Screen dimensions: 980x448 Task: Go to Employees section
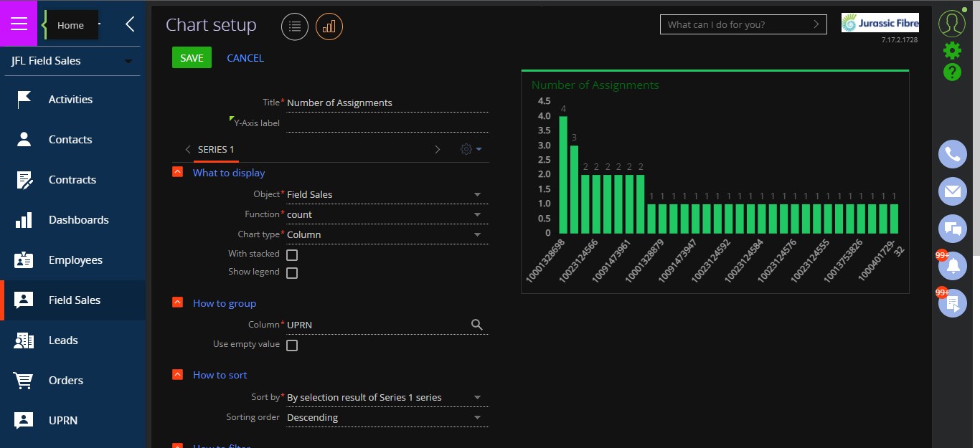tap(72, 260)
